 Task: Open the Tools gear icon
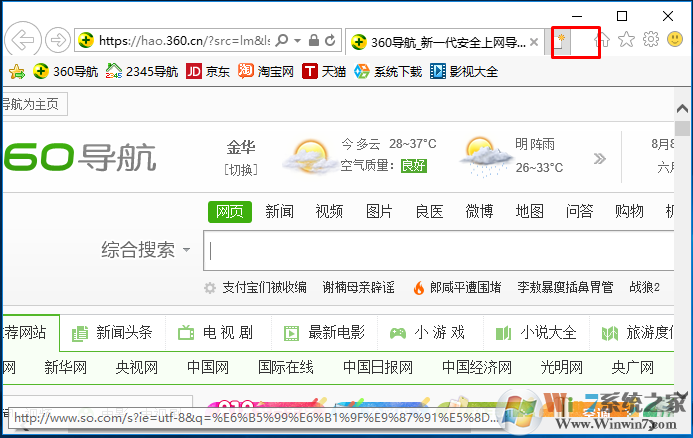click(651, 40)
